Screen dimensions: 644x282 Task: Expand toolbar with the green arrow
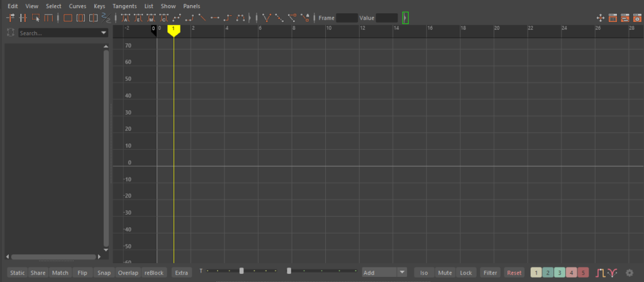point(405,18)
